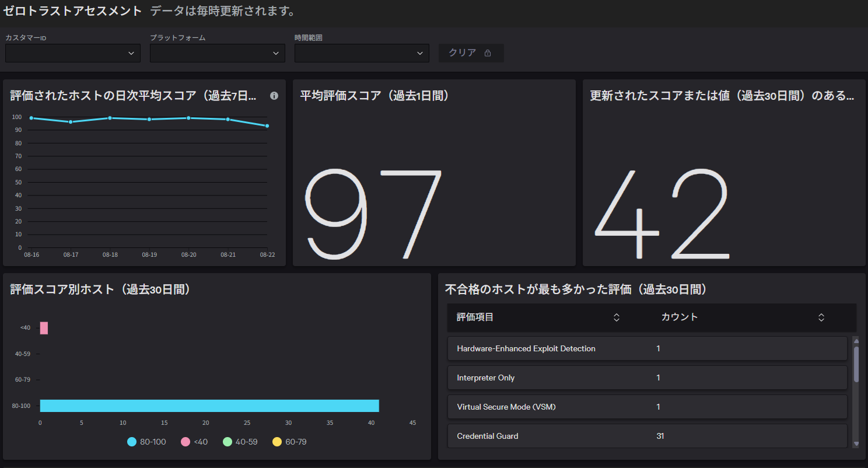Select Virtual Secure Mode (VSM) row
868x468 pixels.
[647, 407]
